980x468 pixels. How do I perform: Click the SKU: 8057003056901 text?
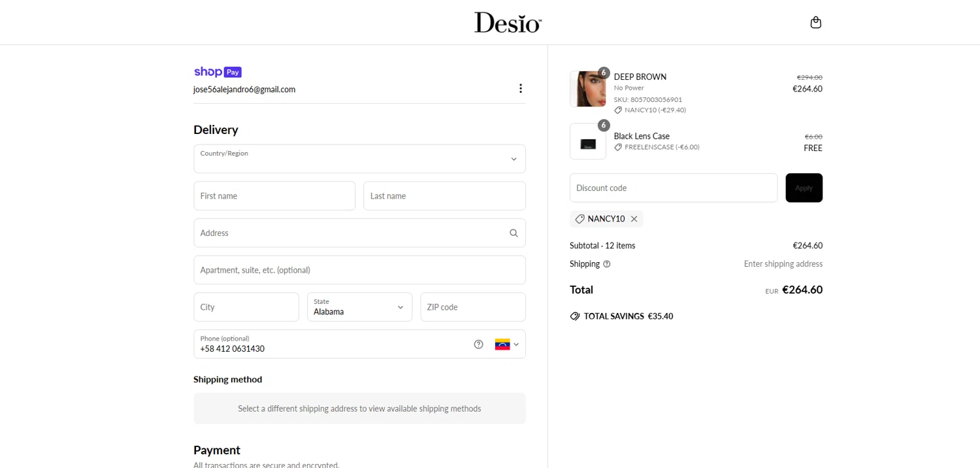(x=648, y=100)
